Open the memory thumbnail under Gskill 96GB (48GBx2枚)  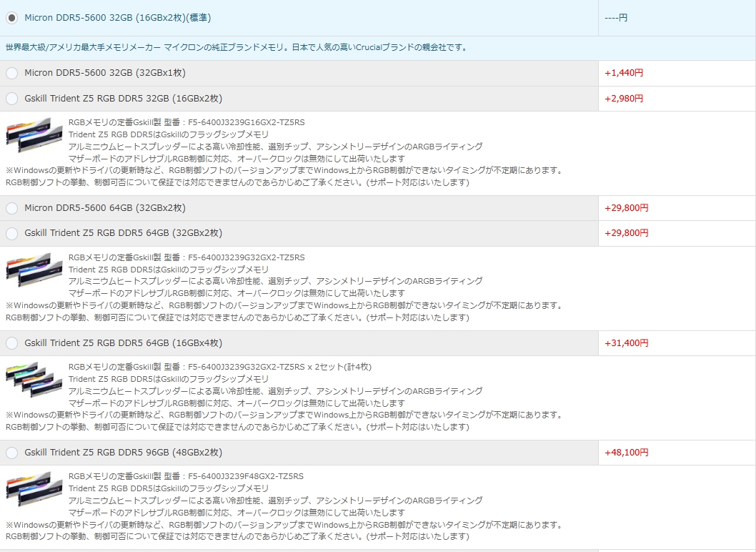pyautogui.click(x=34, y=489)
